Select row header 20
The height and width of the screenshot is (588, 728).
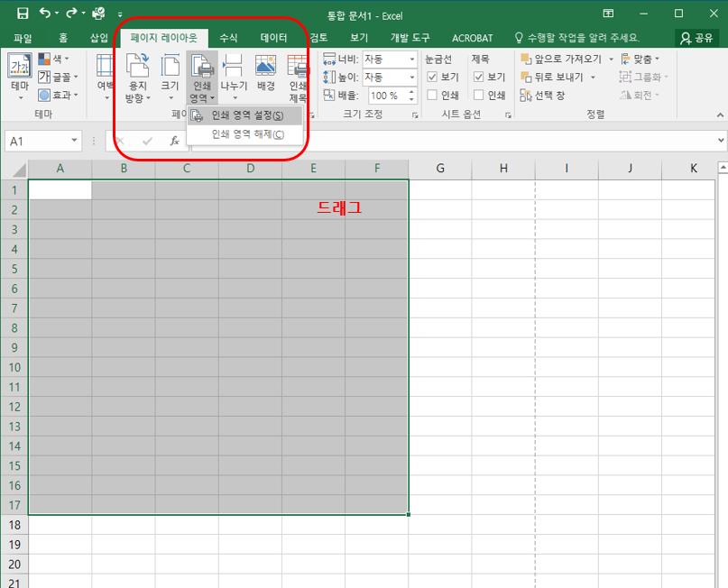14,565
